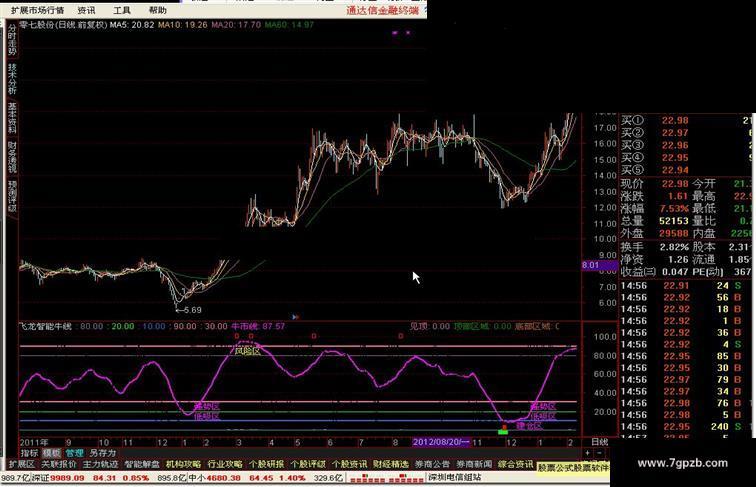Open the 个股评级 bottom tab
The image size is (756, 487).
pos(308,464)
